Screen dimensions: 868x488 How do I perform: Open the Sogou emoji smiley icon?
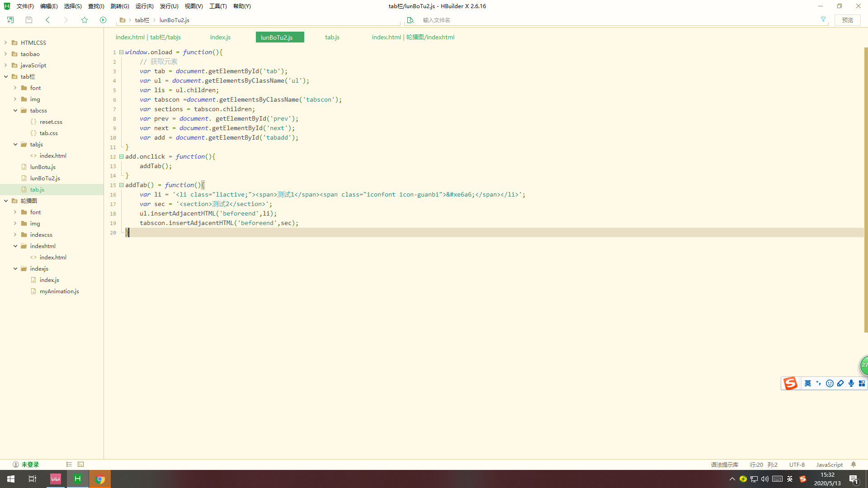[x=830, y=383]
